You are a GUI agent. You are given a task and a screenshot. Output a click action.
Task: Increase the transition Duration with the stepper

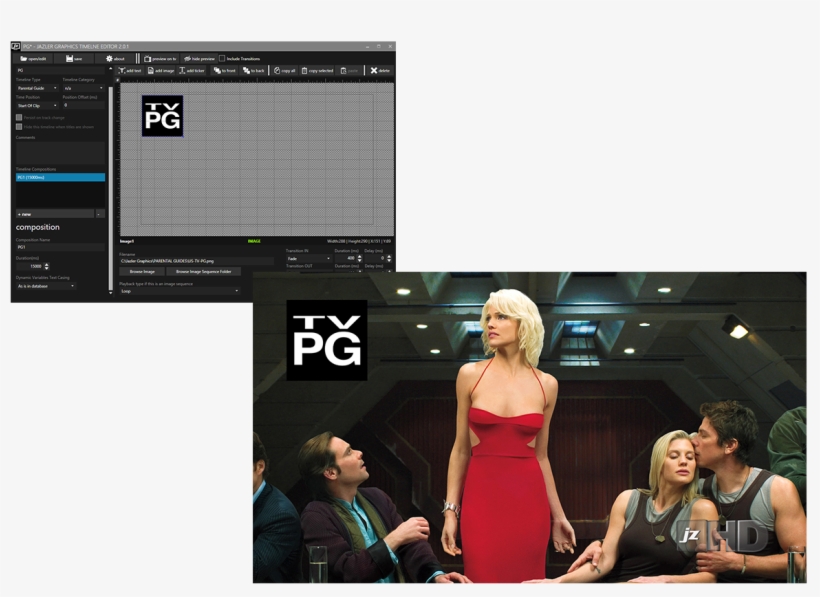coord(359,254)
